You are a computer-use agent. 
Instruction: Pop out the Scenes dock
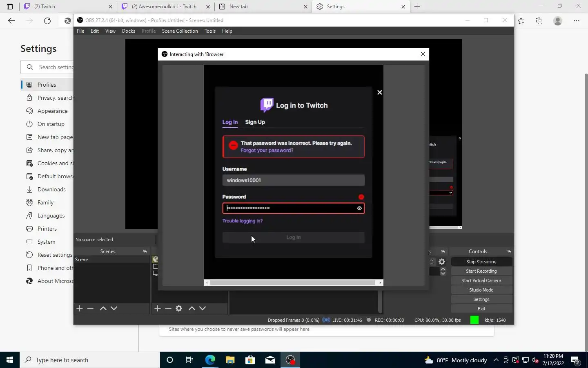click(145, 251)
